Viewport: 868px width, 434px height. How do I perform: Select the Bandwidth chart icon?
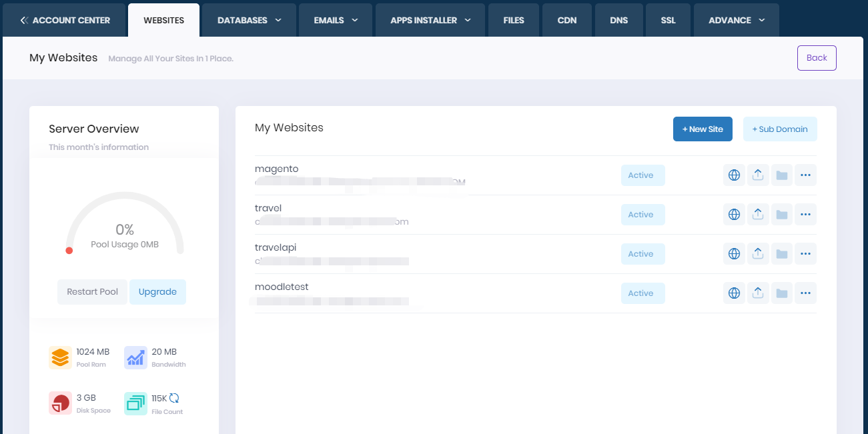tap(135, 357)
